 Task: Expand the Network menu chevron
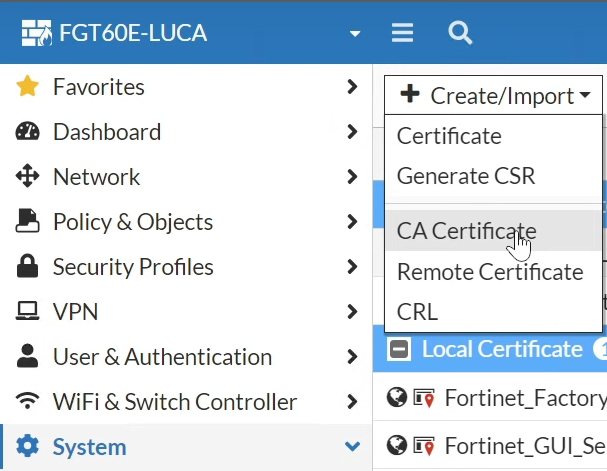coord(352,176)
